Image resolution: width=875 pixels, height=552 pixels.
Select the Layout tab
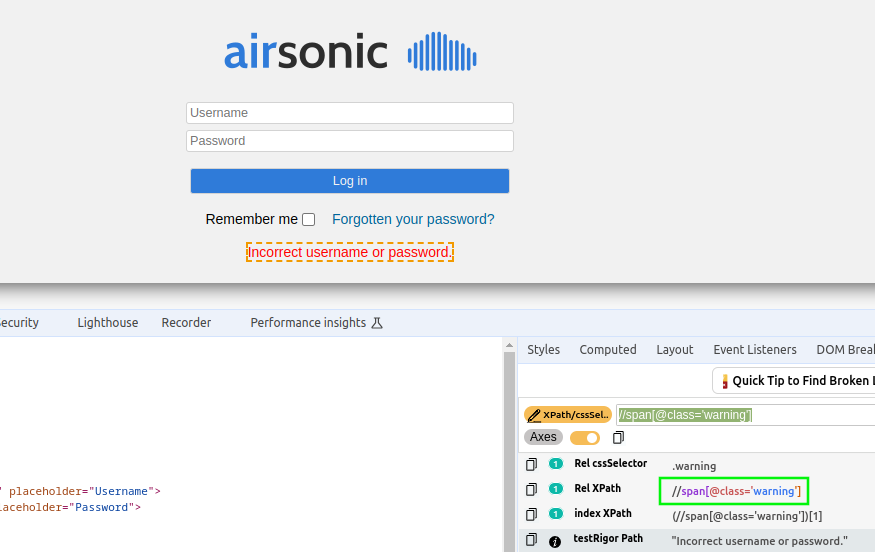[675, 349]
